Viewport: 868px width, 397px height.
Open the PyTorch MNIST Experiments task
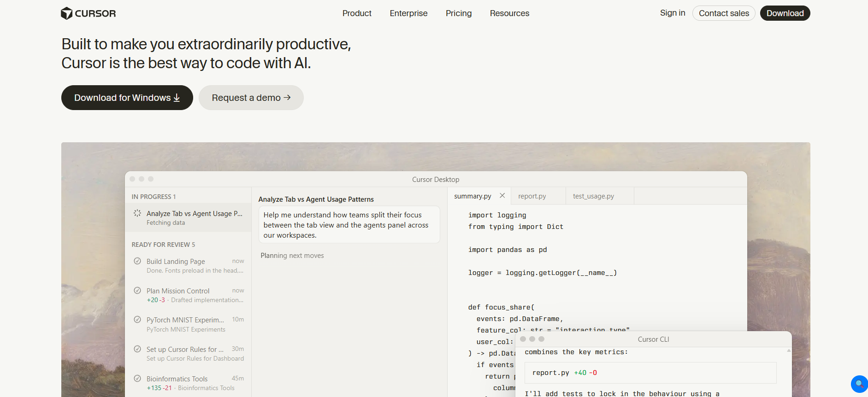pyautogui.click(x=188, y=324)
